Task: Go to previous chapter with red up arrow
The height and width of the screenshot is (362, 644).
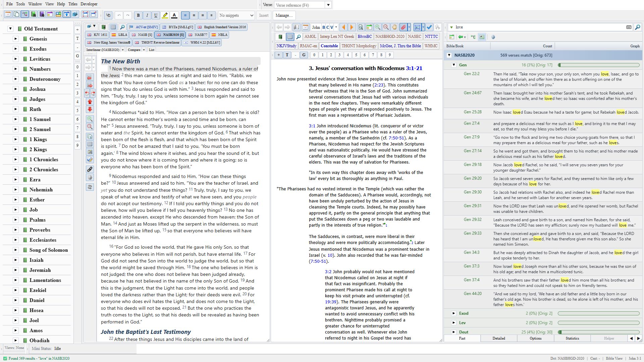Action: tap(90, 102)
